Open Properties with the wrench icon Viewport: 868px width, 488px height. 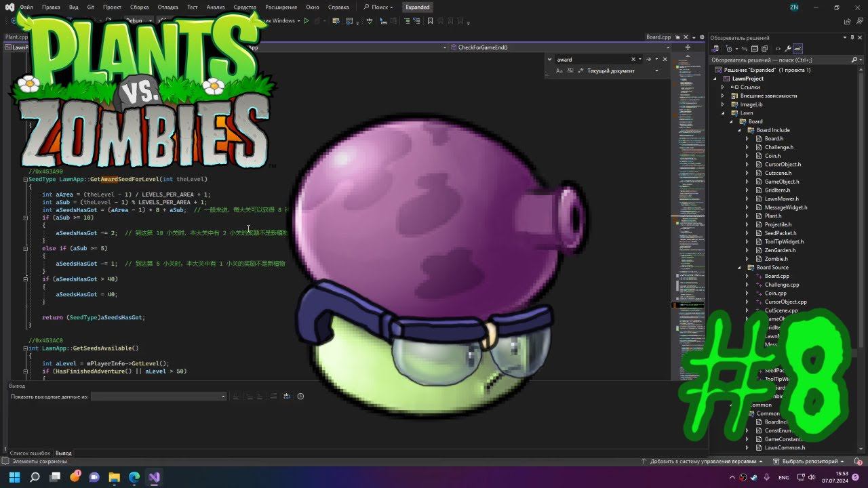point(788,49)
